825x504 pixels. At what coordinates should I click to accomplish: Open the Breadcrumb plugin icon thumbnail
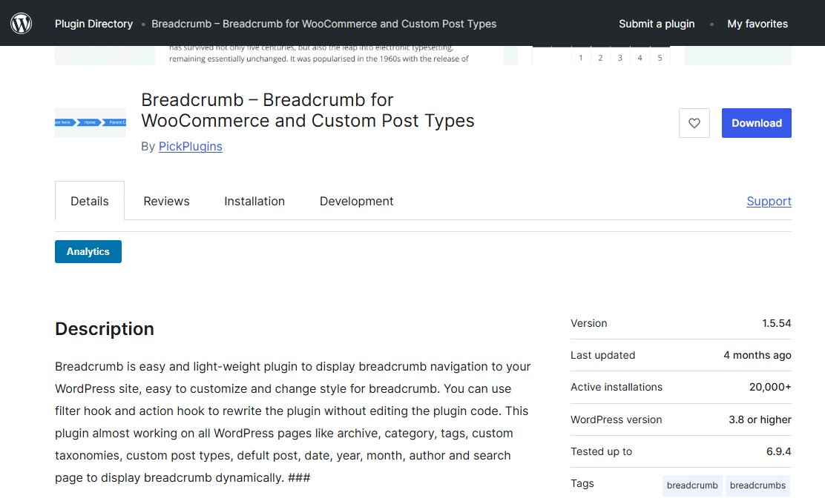click(91, 122)
